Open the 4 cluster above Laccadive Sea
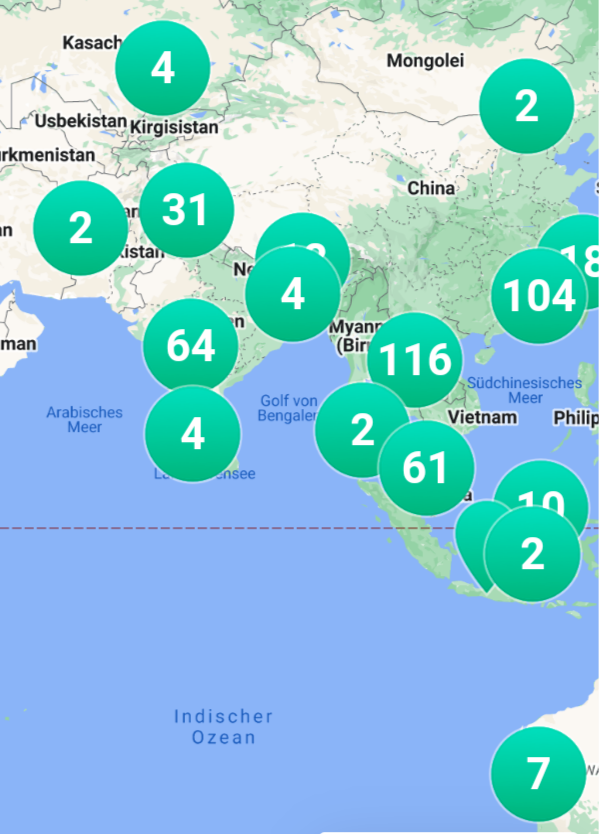This screenshot has height=834, width=599. [x=193, y=434]
